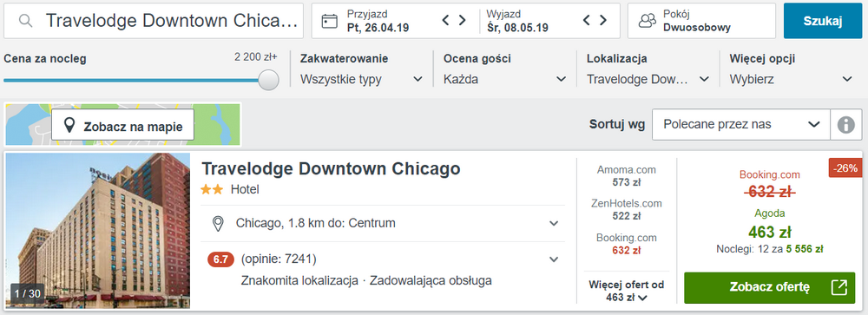Expand the reviews section chevron
This screenshot has width=868, height=315.
tap(554, 259)
